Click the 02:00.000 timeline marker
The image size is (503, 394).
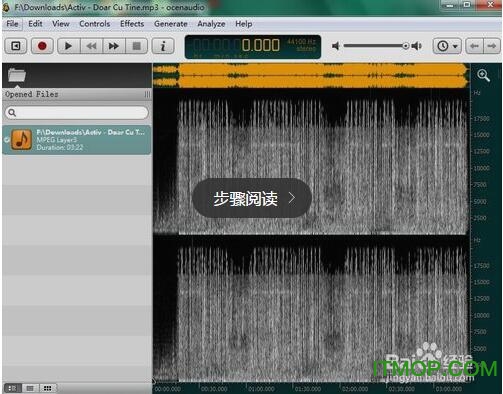pos(355,389)
